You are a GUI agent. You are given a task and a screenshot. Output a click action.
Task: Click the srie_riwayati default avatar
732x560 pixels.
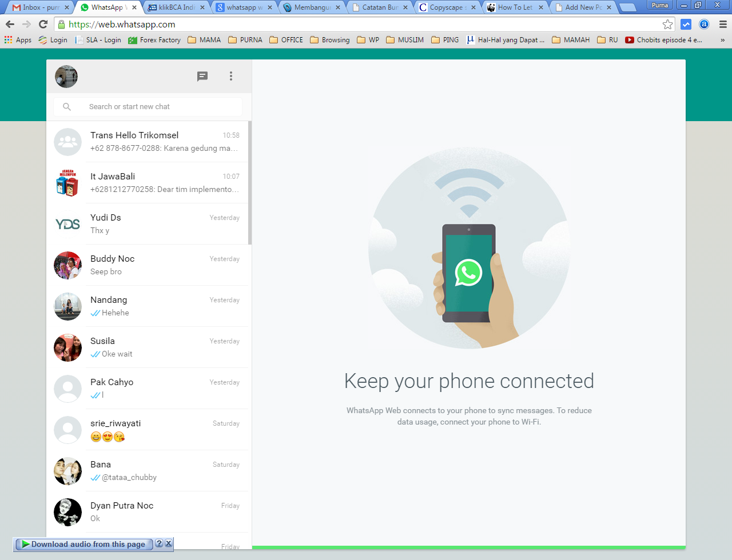coord(68,430)
